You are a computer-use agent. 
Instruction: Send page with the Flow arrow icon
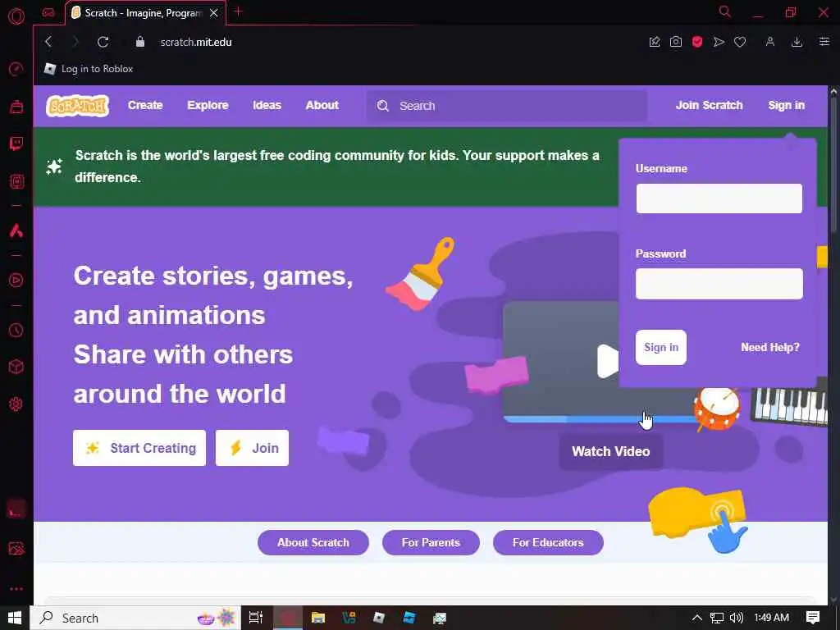point(719,42)
